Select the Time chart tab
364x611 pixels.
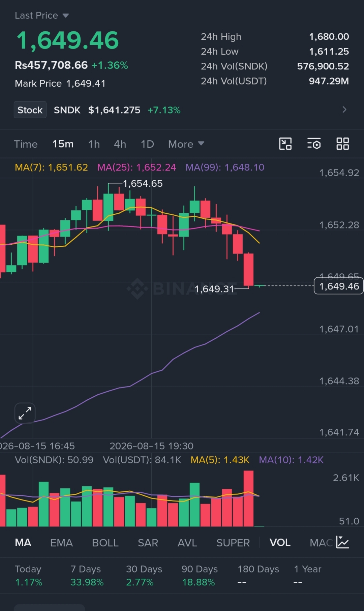tap(26, 144)
